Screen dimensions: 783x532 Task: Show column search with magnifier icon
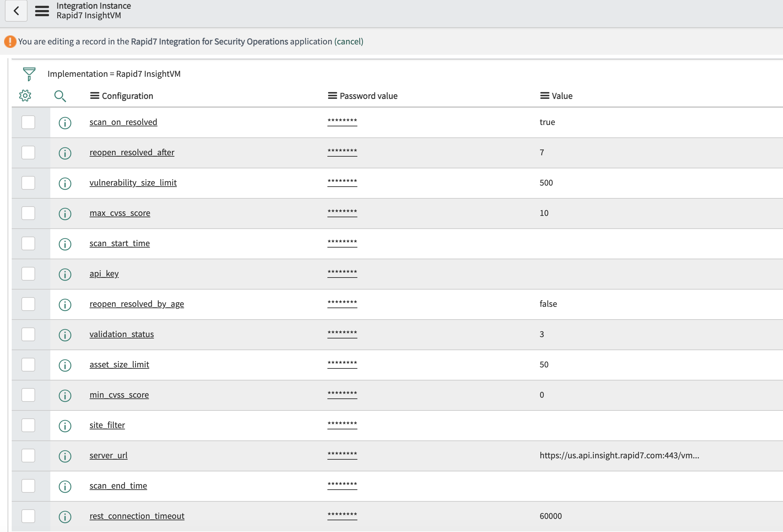pos(60,96)
